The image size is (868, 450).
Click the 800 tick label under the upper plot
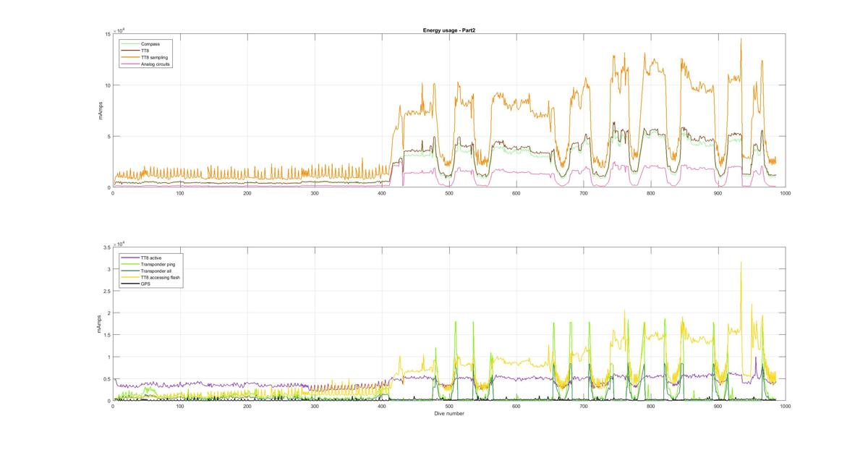[x=651, y=193]
